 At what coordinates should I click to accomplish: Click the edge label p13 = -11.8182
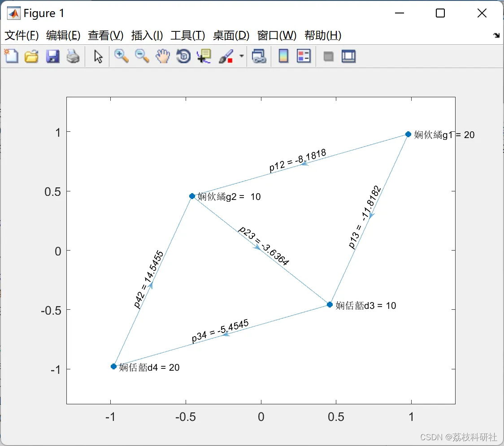tap(365, 217)
